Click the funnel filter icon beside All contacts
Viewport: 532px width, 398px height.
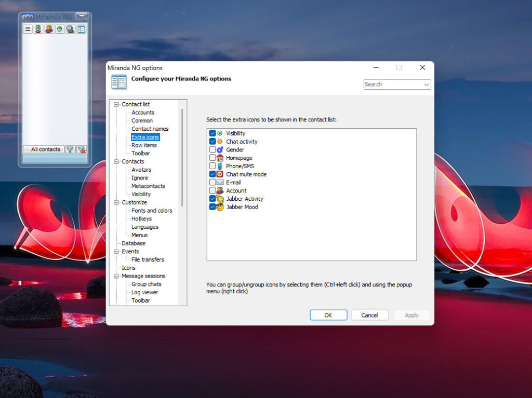[70, 149]
